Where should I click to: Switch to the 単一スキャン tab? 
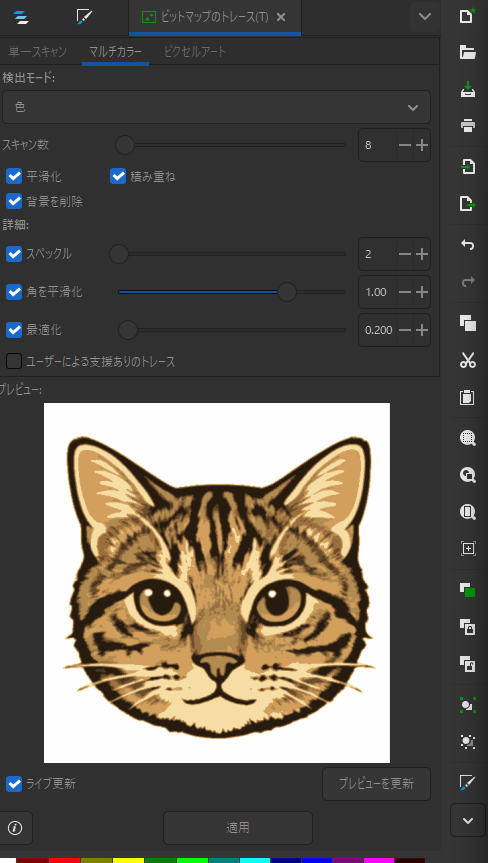pyautogui.click(x=38, y=52)
